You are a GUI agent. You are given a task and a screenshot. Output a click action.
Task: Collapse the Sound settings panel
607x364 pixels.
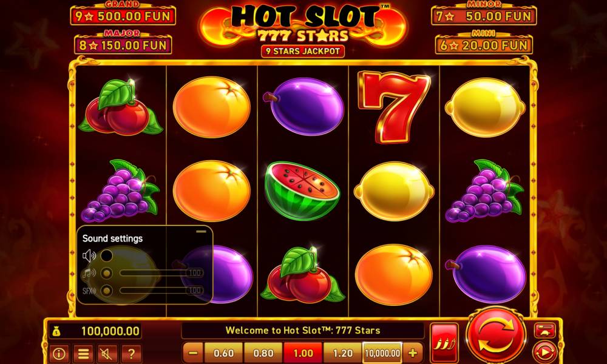tap(202, 231)
